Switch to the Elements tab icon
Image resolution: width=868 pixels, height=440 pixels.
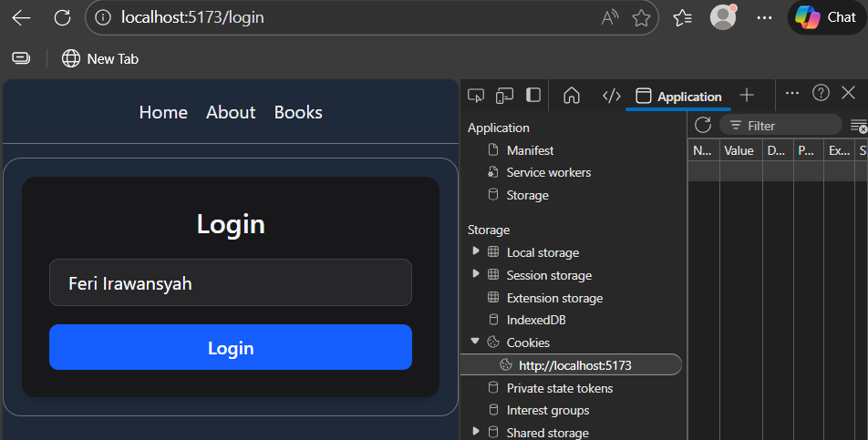pos(611,97)
